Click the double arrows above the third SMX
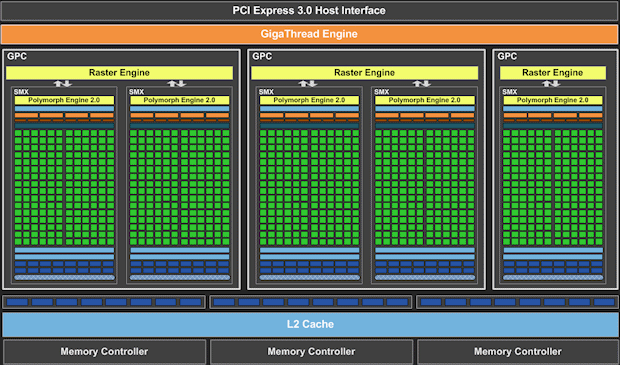Image resolution: width=620 pixels, height=365 pixels. click(x=308, y=83)
